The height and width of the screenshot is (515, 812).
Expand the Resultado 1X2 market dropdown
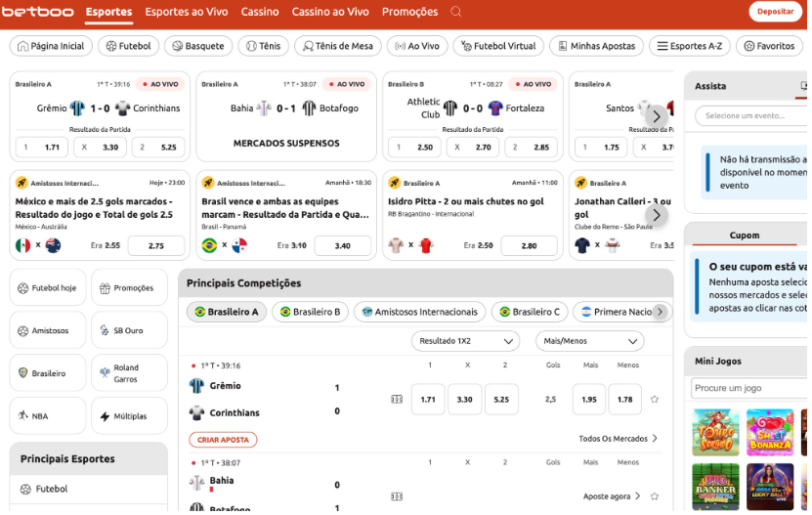(465, 341)
